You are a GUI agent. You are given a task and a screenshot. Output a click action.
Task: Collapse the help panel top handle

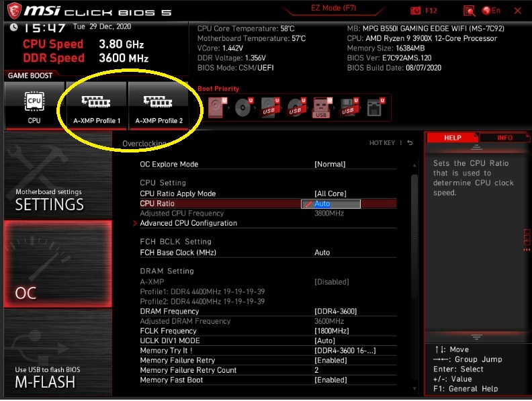pos(476,147)
